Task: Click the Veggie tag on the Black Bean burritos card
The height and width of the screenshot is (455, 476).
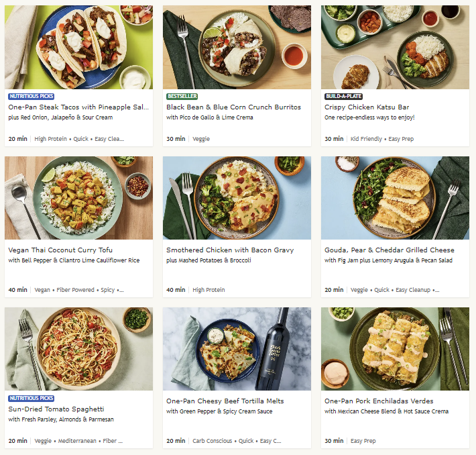Action: click(201, 139)
